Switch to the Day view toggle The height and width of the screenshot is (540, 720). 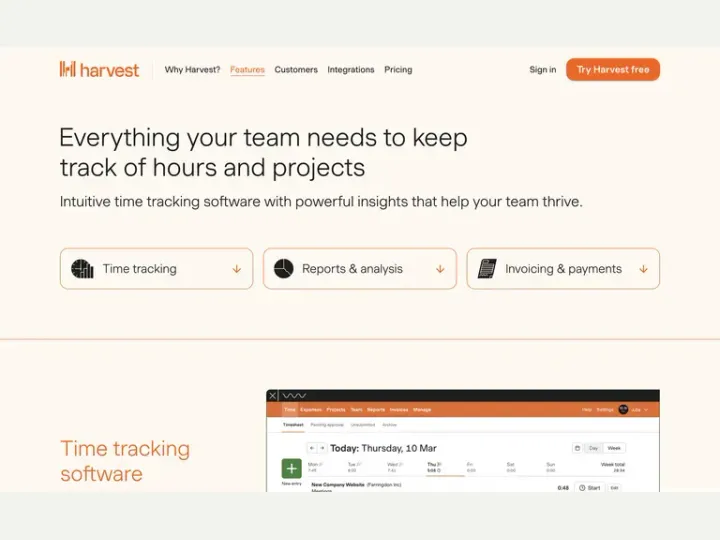click(x=593, y=448)
